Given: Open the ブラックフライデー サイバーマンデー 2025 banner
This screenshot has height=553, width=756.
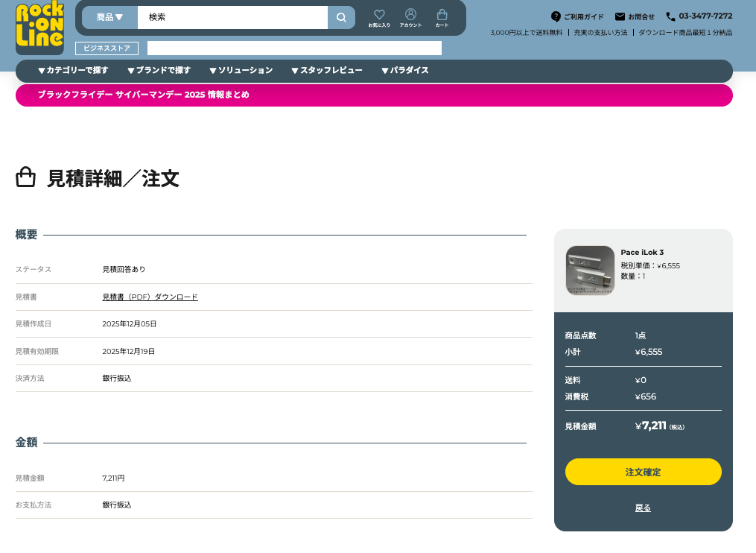Looking at the screenshot, I should [x=143, y=95].
